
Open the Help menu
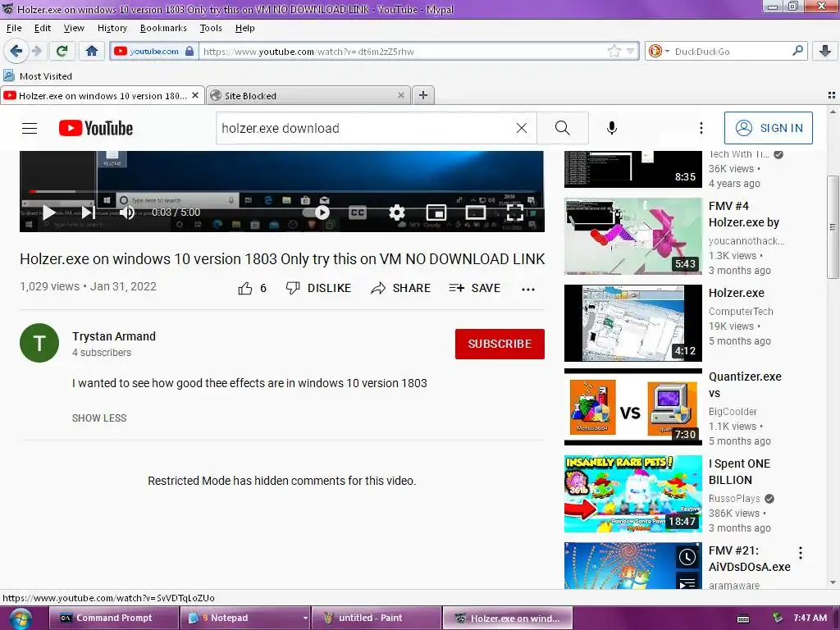[244, 28]
